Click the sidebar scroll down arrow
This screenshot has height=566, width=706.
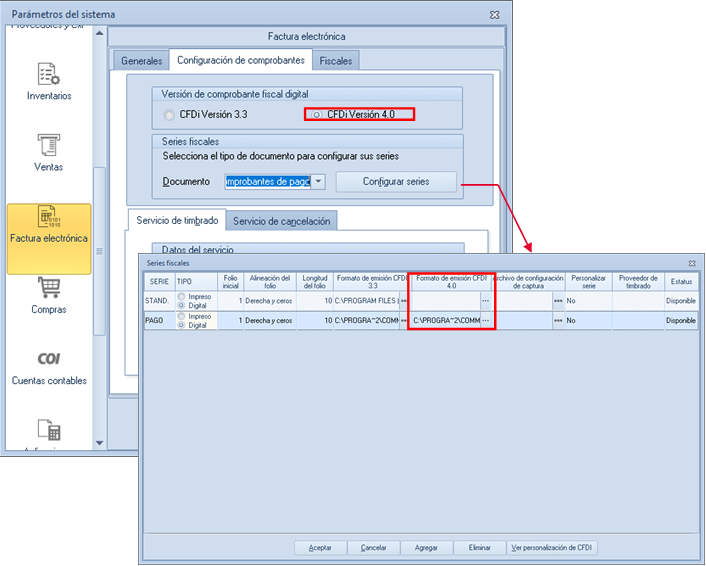coord(100,443)
